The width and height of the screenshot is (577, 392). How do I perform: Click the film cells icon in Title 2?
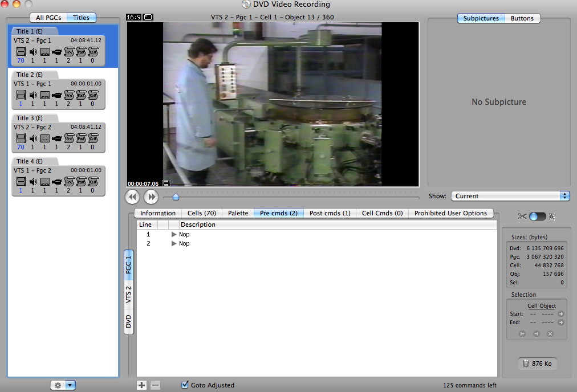(21, 95)
